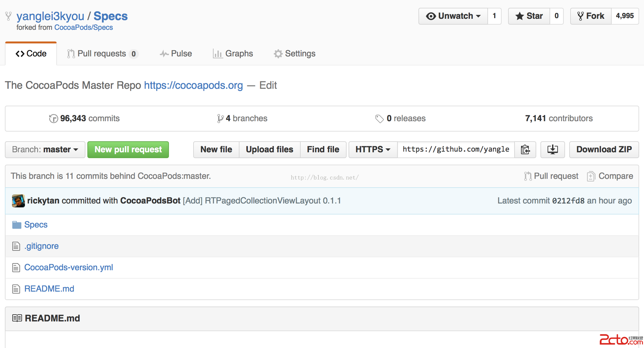Open the Specs folder
The width and height of the screenshot is (644, 348).
coord(36,225)
